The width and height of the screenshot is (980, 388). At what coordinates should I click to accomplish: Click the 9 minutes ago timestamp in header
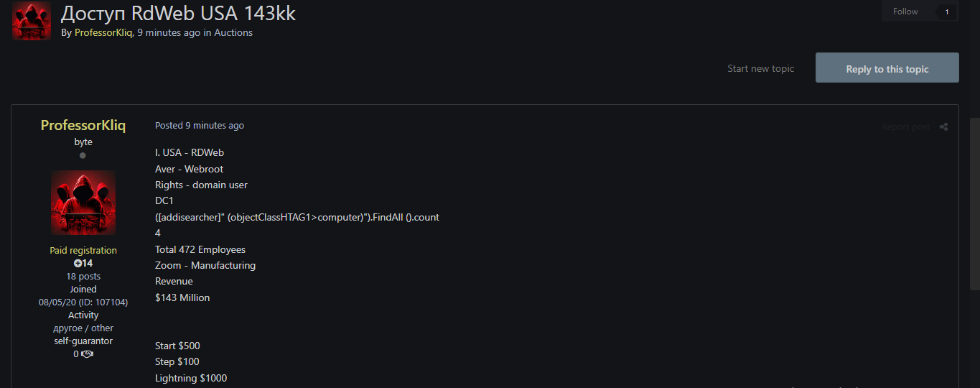coord(169,32)
